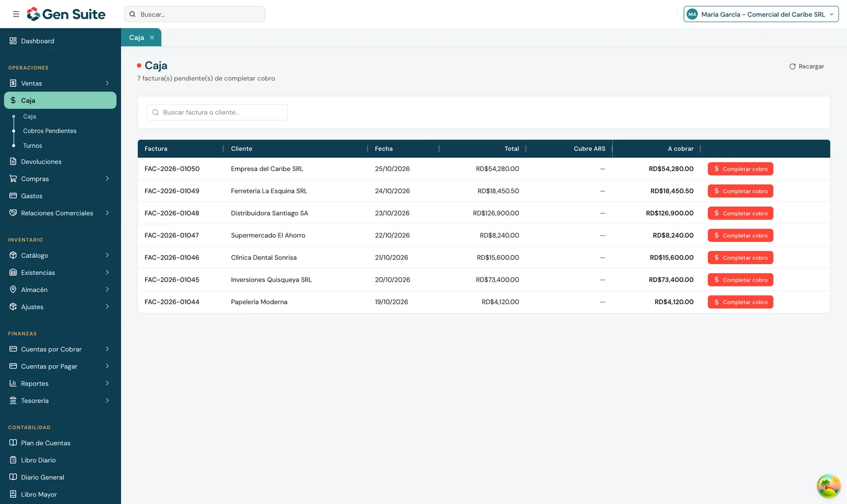Switch to the Caja tab
The height and width of the screenshot is (504, 847).
[x=137, y=38]
